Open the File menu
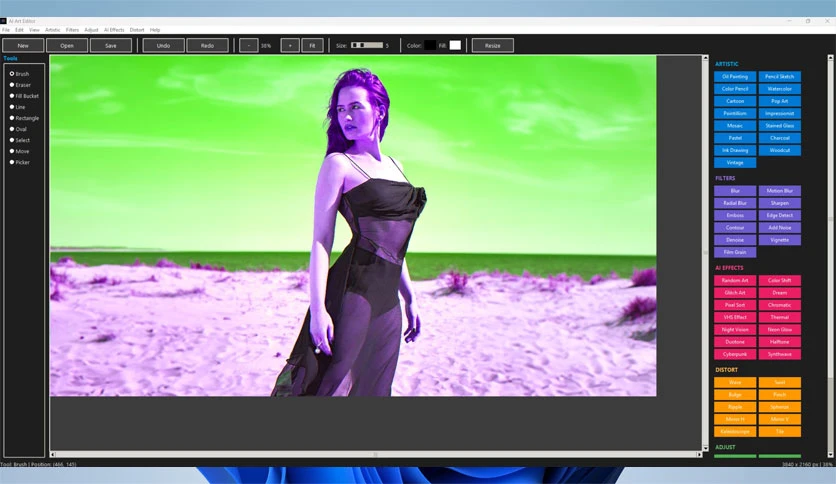The image size is (836, 484). pyautogui.click(x=6, y=30)
